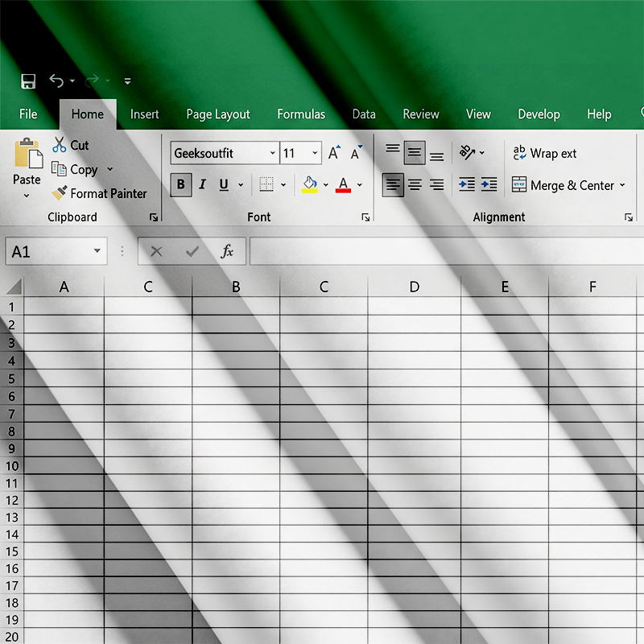Open the Formulas ribbon tab
This screenshot has width=644, height=644.
[x=301, y=114]
